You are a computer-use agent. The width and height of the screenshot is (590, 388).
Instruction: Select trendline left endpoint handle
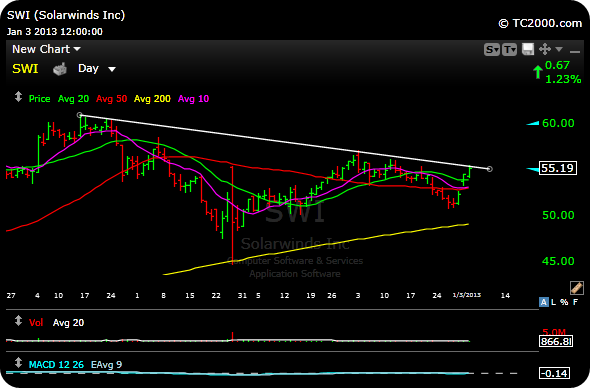pyautogui.click(x=79, y=115)
